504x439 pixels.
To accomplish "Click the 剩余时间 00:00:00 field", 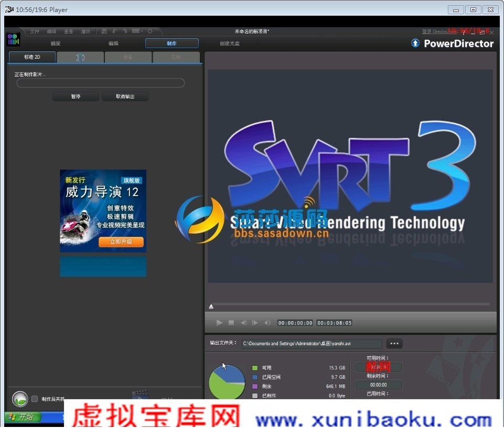I will (x=379, y=385).
